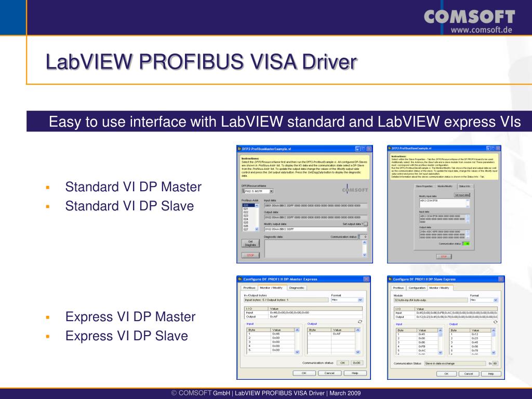
Task: Open the Monitor / Modify tab in DP-Master Express
Action: [x=271, y=288]
